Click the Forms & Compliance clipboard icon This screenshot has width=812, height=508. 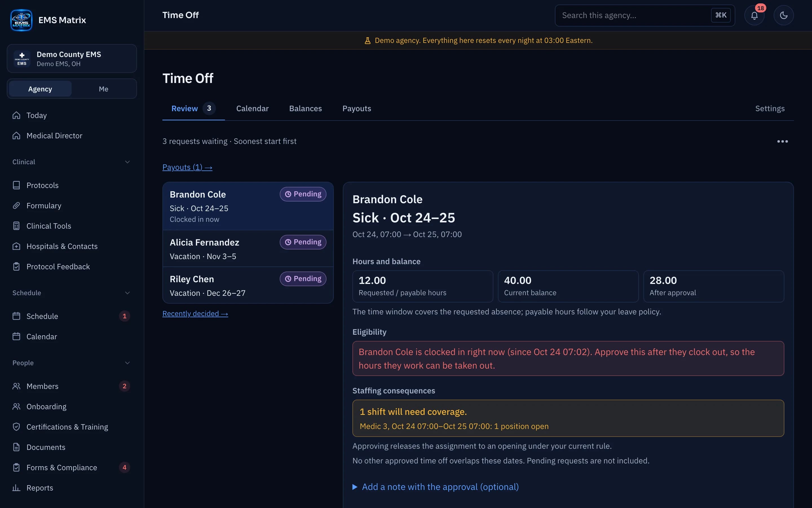(16, 467)
